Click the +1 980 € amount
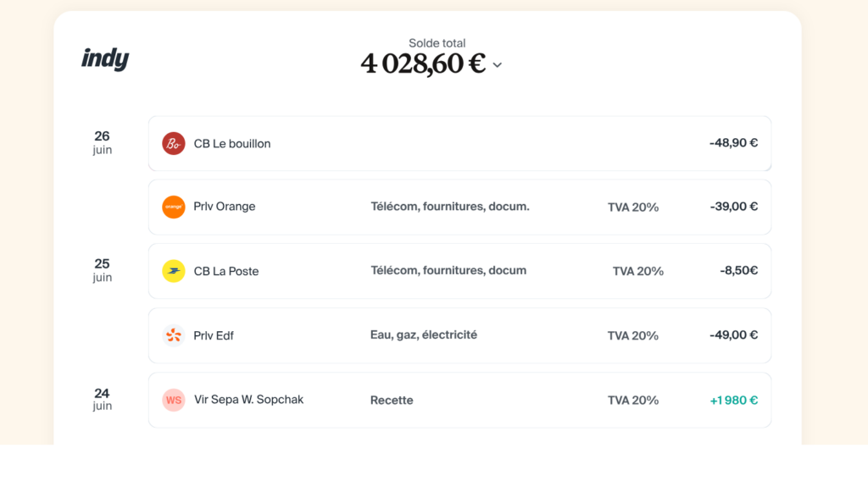 733,401
